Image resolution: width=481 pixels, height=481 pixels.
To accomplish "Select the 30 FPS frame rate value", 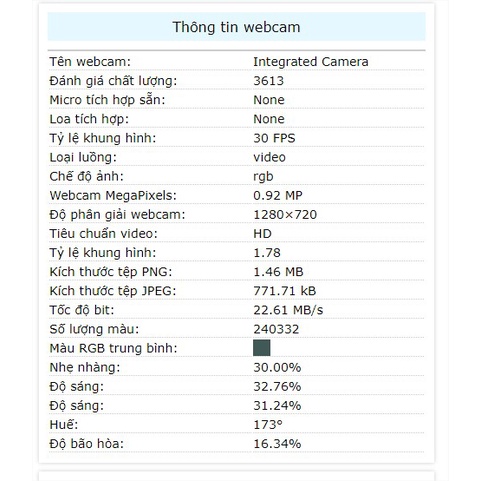I will 274,138.
